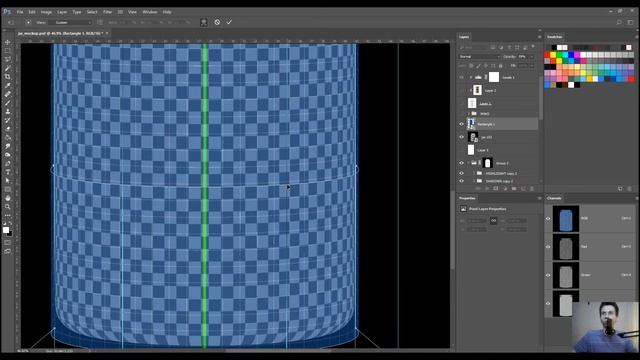
Task: Open the Image menu
Action: pos(46,12)
